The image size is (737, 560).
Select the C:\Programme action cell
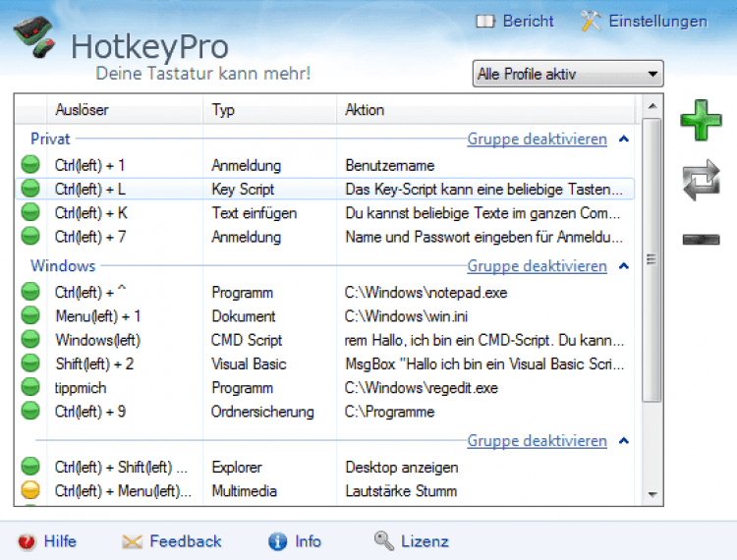coord(390,412)
